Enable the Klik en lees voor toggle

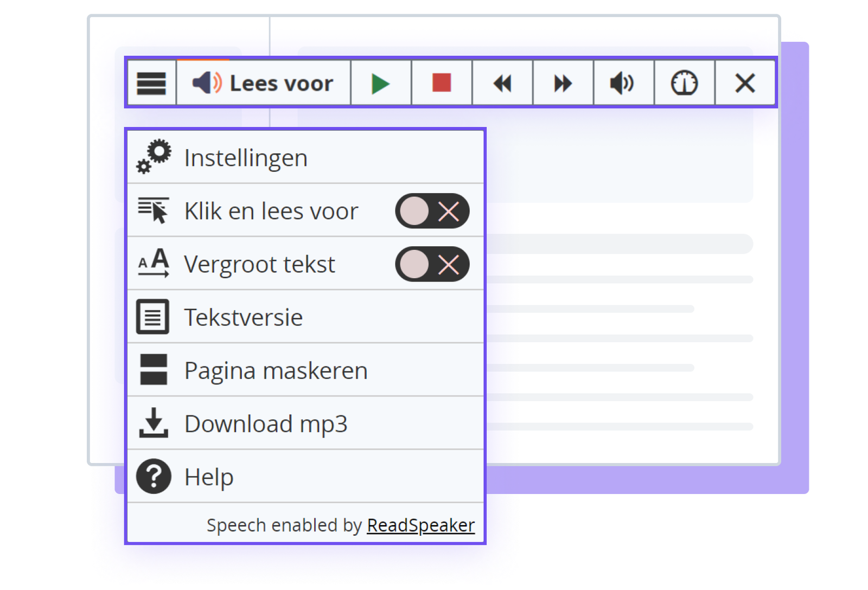(x=432, y=211)
